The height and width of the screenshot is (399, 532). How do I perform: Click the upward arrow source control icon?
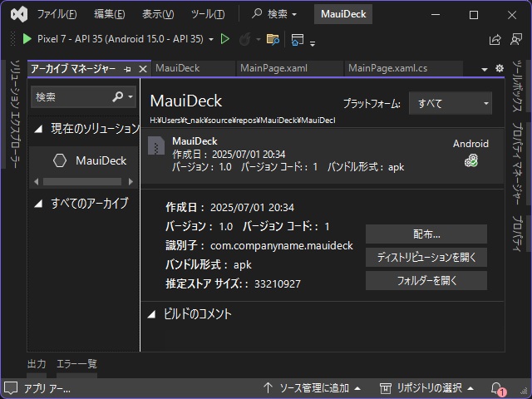tap(268, 388)
